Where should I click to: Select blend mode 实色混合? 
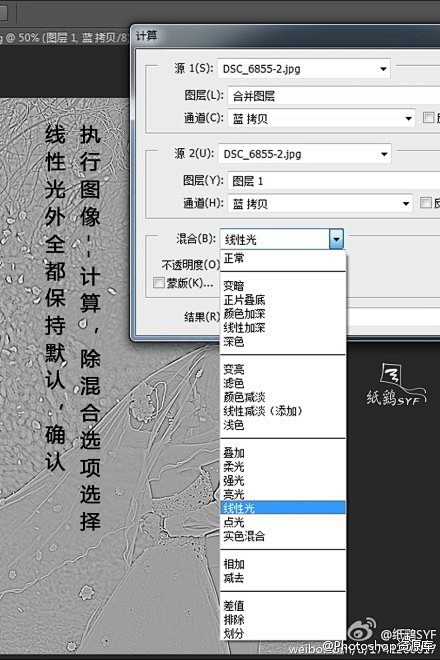tap(283, 536)
